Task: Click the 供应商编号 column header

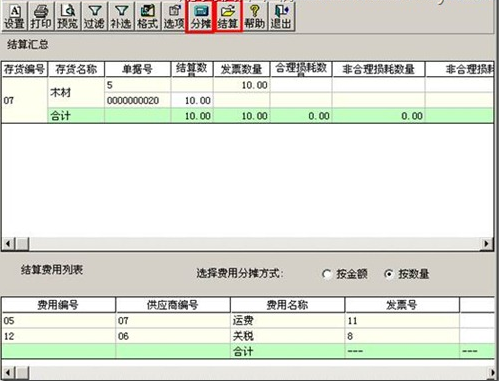Action: point(173,305)
